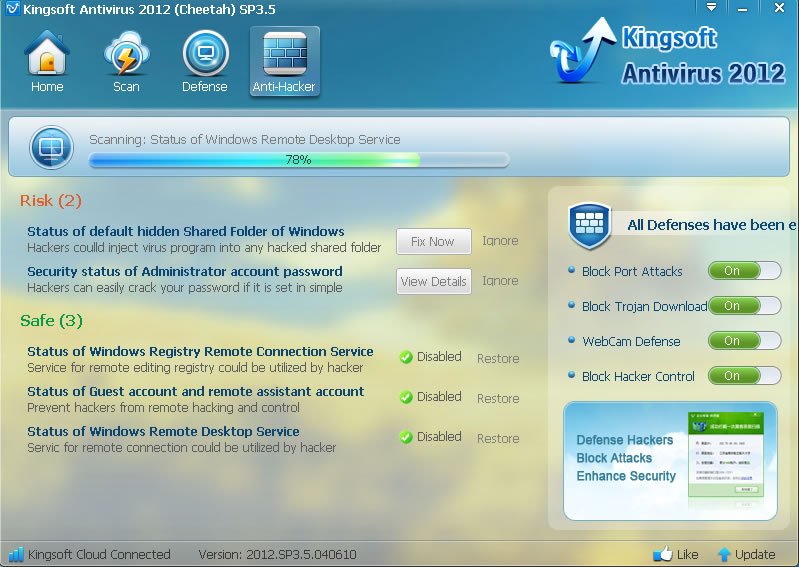Screen dimensions: 799x567
Task: Click the Like label in status bar
Action: pos(687,554)
